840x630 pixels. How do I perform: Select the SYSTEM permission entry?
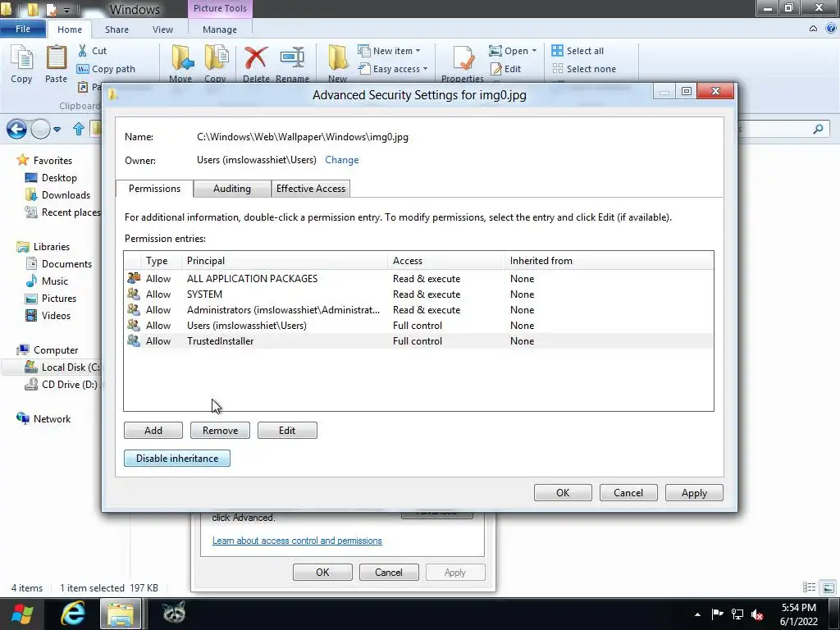point(418,294)
